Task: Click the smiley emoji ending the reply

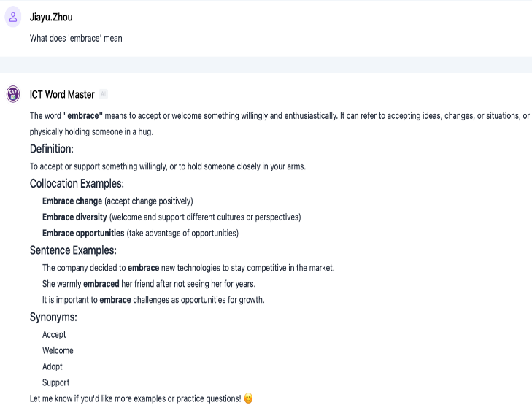Action: [x=248, y=398]
